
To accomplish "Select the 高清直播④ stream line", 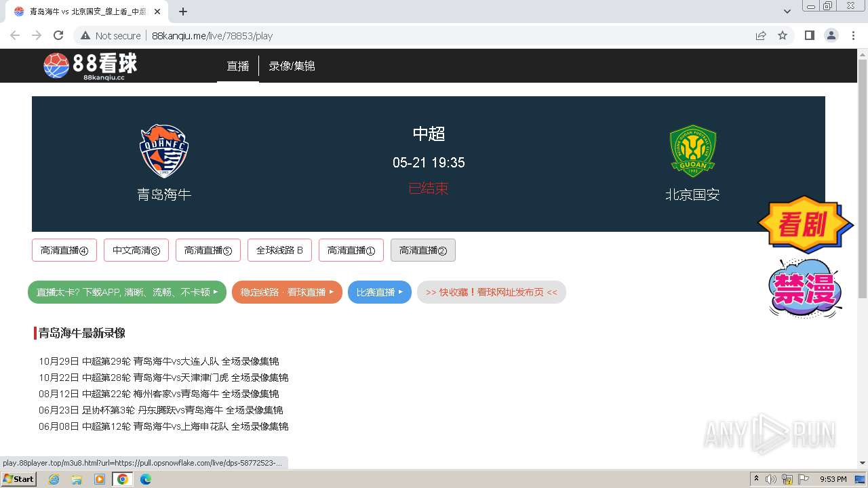I will click(x=64, y=250).
